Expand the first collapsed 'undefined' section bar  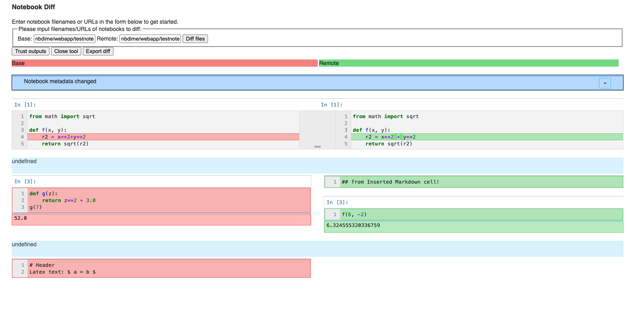(317, 165)
